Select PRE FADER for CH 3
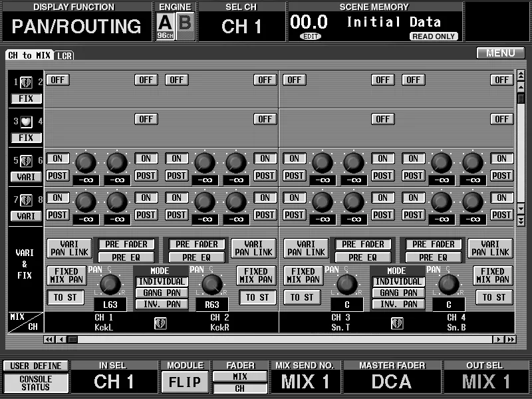532x399 pixels. (363, 244)
